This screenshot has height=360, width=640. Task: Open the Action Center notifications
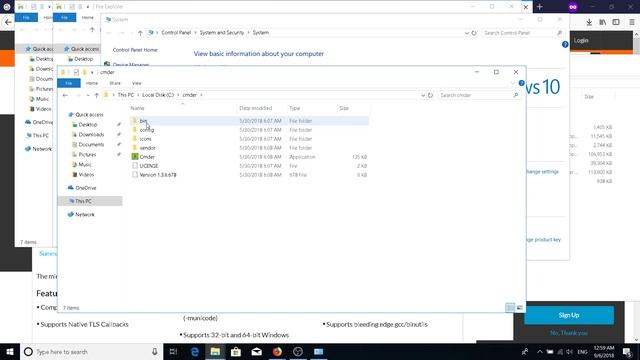627,351
